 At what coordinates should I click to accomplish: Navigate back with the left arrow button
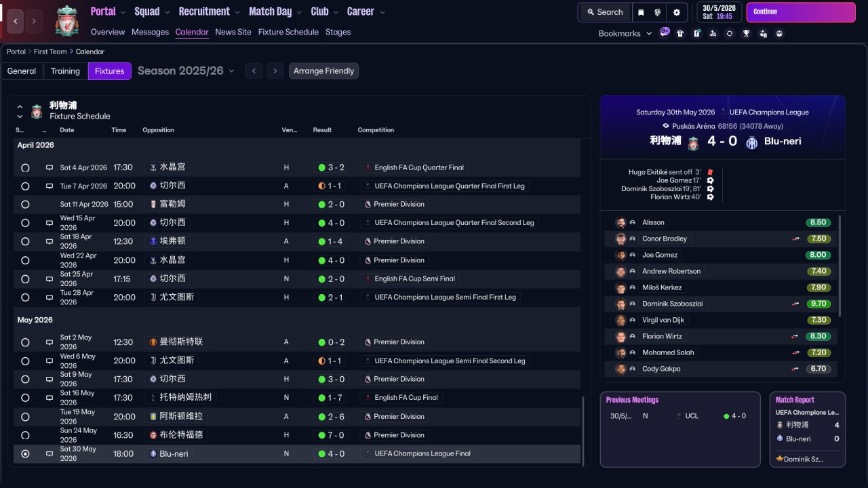(x=16, y=21)
